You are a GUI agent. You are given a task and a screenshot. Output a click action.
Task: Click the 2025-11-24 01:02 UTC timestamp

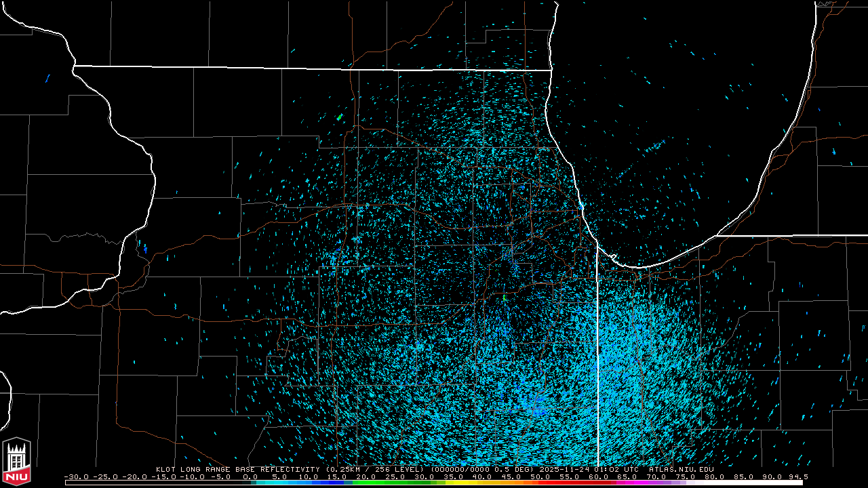(x=589, y=469)
